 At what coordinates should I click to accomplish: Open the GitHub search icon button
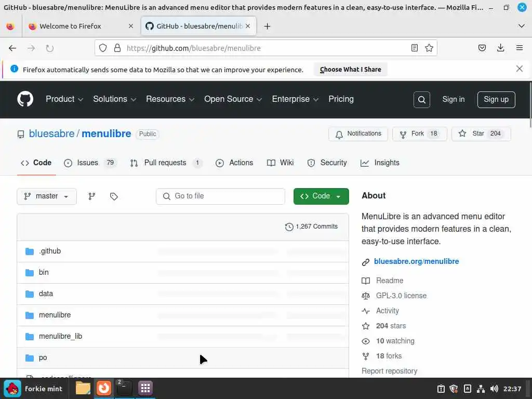point(421,99)
